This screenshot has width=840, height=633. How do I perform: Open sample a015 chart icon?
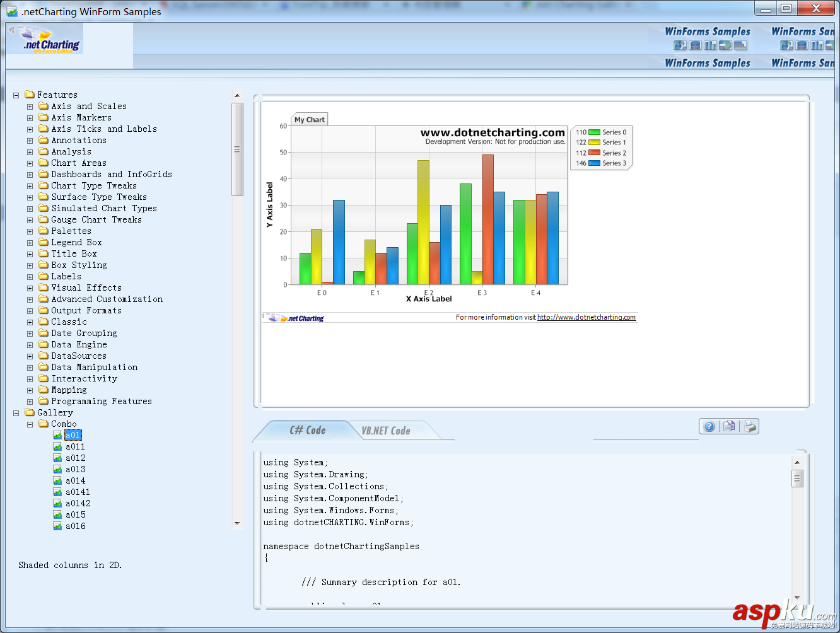tap(57, 514)
